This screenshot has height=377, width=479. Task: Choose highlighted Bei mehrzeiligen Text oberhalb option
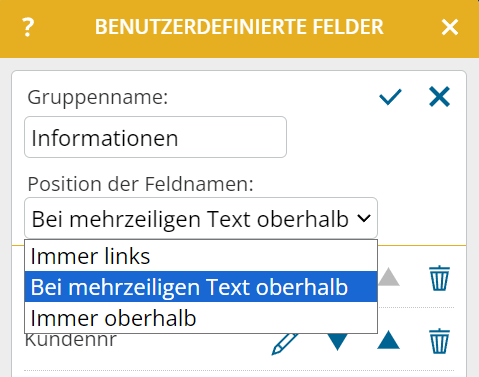[x=201, y=287]
